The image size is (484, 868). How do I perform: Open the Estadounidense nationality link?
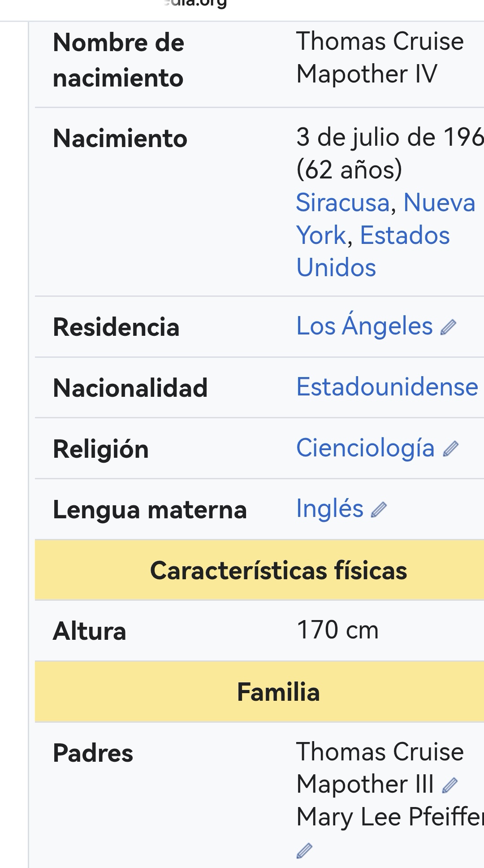click(x=387, y=387)
